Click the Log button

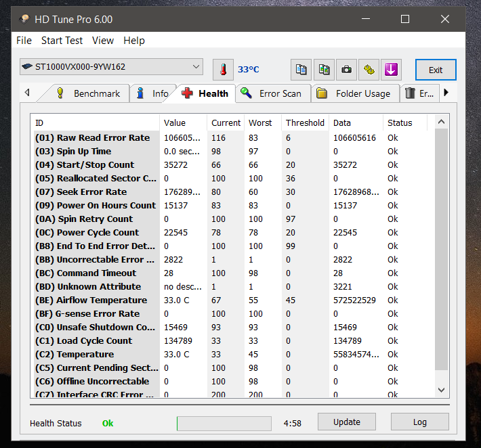(419, 422)
